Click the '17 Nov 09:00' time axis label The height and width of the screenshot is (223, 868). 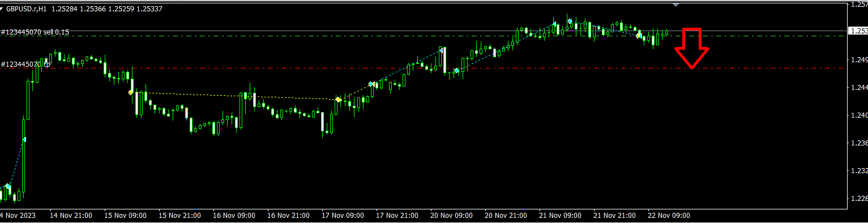341,216
